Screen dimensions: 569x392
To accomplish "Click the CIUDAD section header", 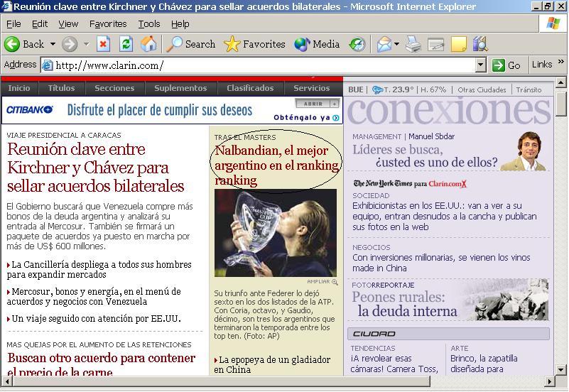I will 448,334.
